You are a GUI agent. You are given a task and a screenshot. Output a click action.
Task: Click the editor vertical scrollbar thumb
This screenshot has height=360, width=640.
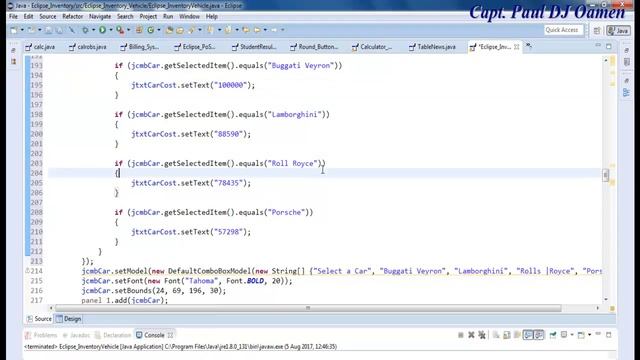(606, 175)
